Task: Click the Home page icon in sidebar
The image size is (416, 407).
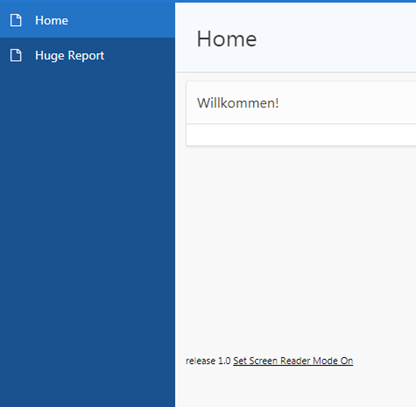Action: pyautogui.click(x=16, y=20)
